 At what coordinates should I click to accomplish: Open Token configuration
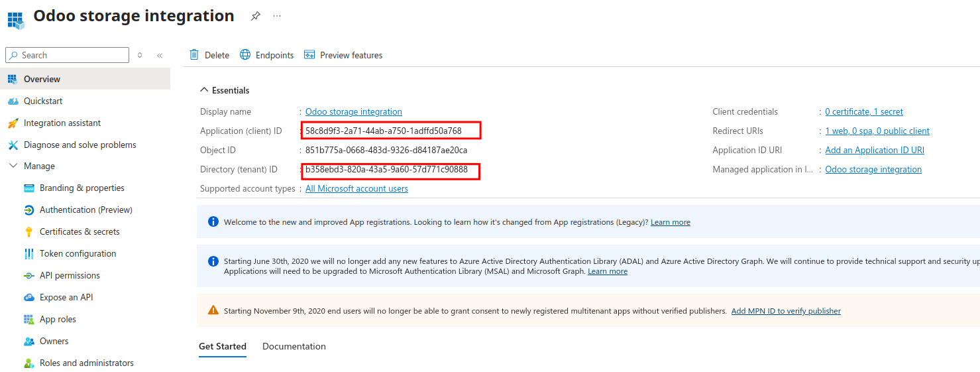(78, 253)
